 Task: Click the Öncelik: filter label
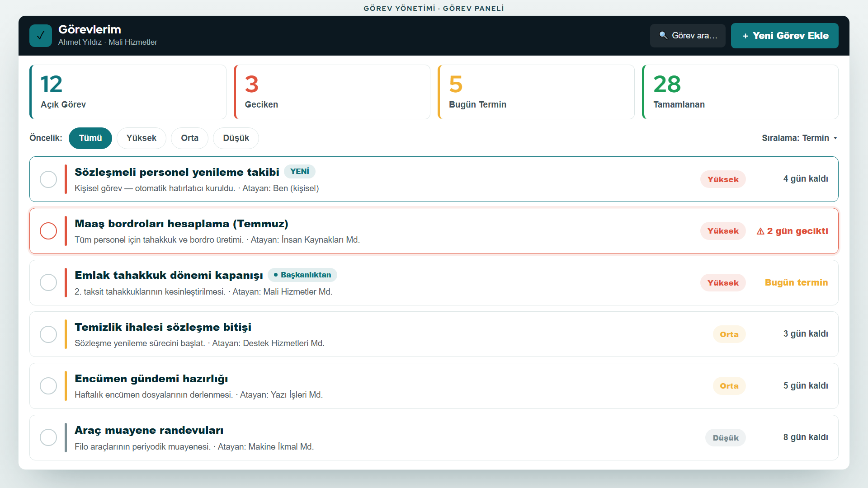coord(46,138)
